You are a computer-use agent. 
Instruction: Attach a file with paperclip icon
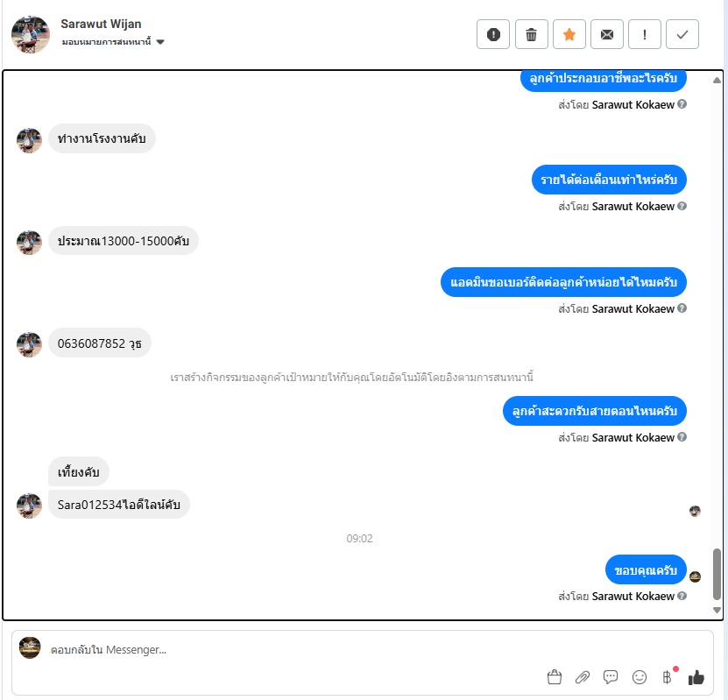[583, 677]
